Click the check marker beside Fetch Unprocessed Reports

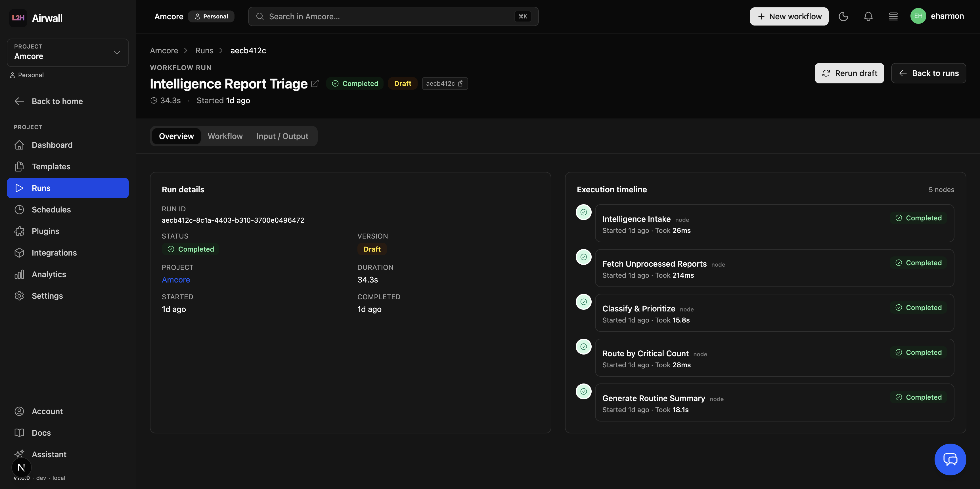[x=584, y=257]
